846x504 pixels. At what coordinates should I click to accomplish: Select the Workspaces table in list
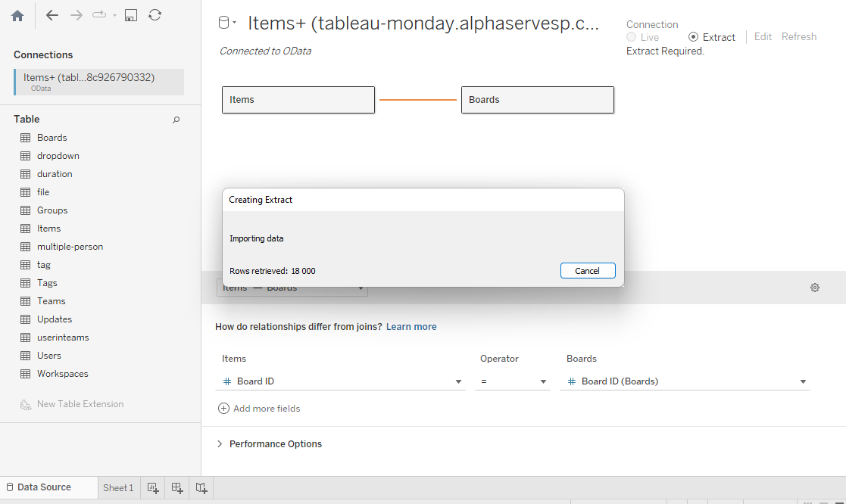(x=62, y=374)
